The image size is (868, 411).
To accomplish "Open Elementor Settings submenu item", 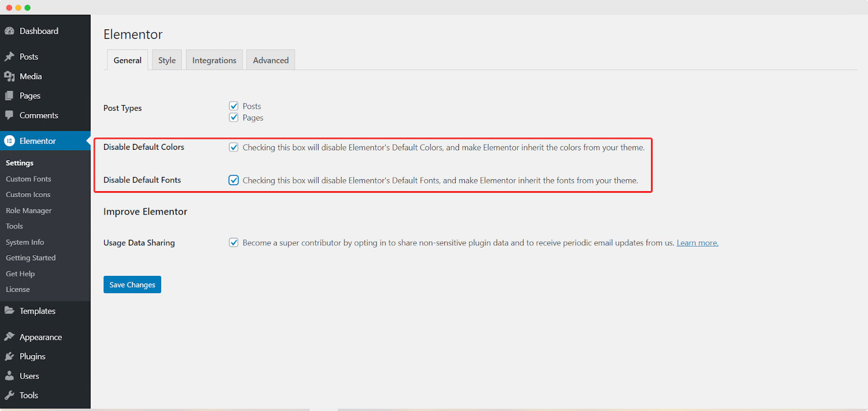I will (x=20, y=163).
